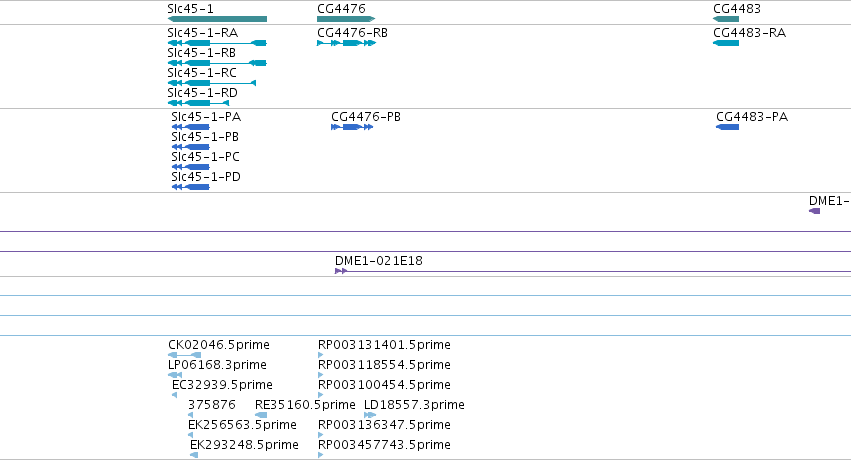
Task: Click the CG4476 gene arrow glyph
Action: coord(346,19)
